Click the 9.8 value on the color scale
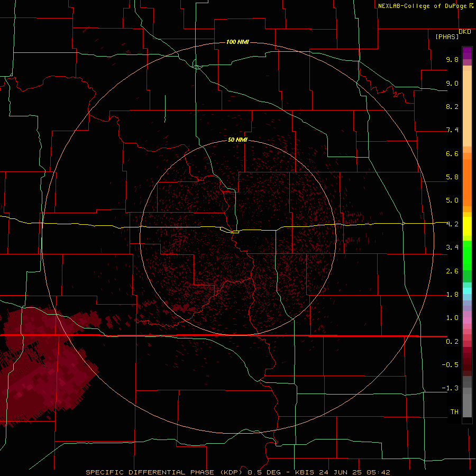476x476 pixels. point(452,59)
